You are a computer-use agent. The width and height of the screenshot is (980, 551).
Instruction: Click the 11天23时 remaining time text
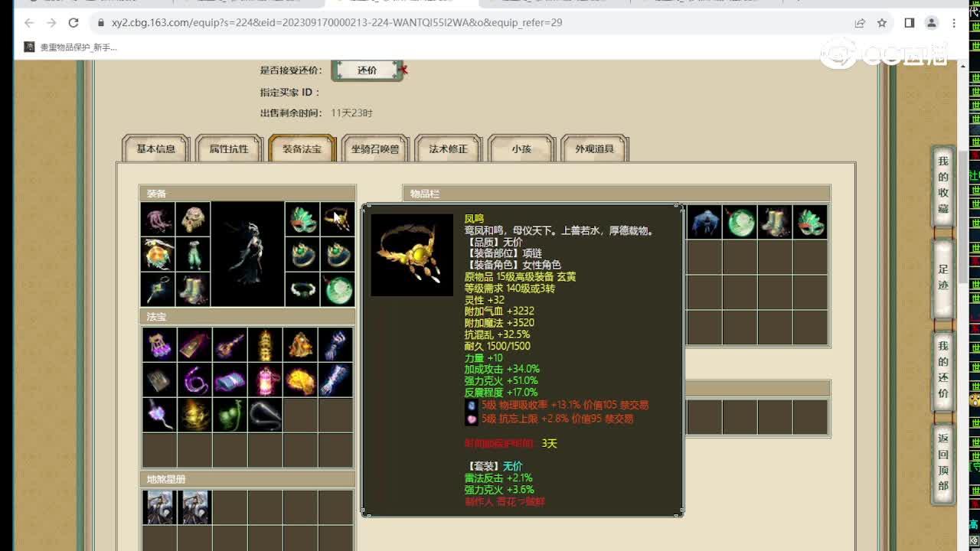[352, 113]
